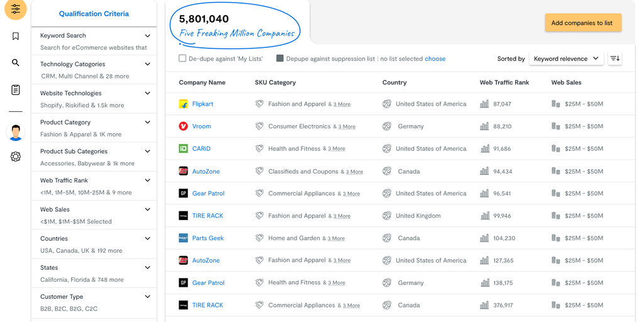
Task: Open the Parts Geek company link
Action: pos(208,238)
